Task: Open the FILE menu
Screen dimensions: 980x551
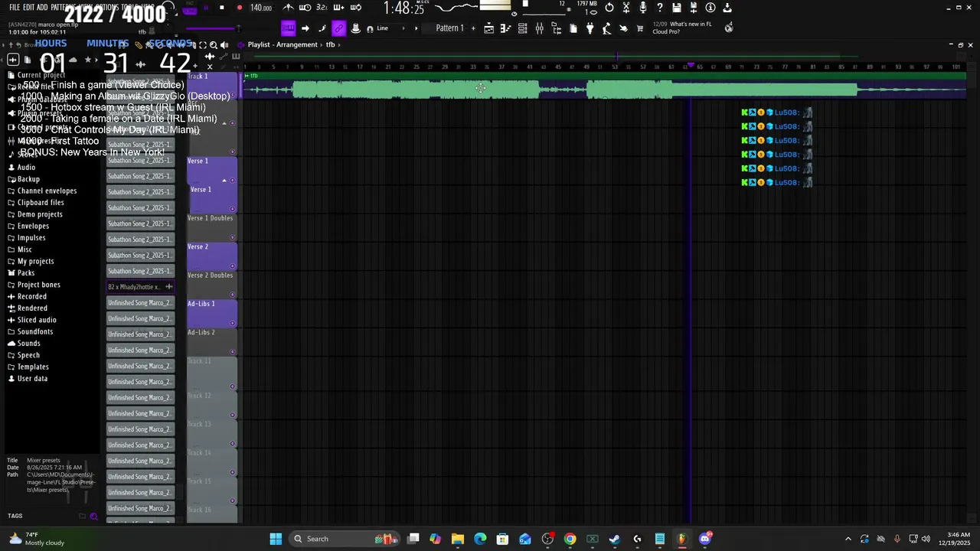Action: (15, 8)
